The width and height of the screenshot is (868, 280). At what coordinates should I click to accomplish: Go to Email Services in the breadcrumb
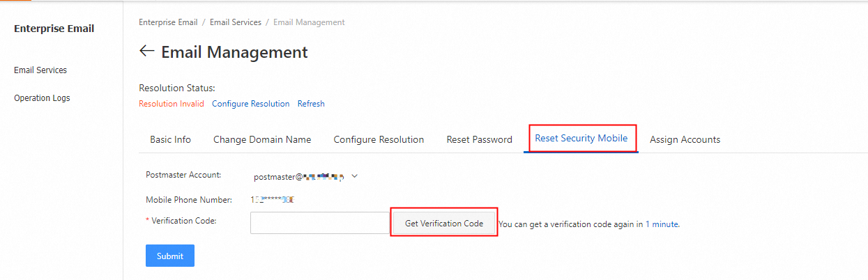235,22
